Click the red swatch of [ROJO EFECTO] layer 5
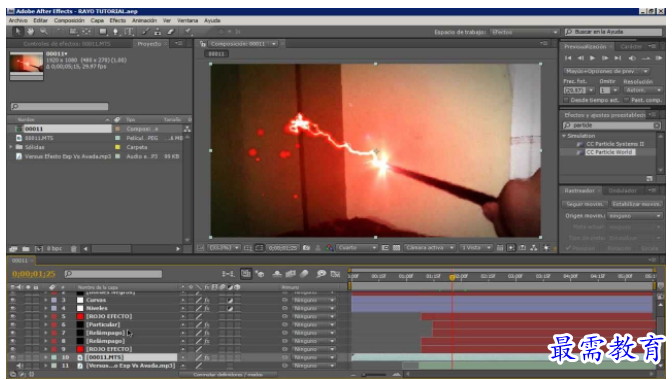 (x=80, y=317)
